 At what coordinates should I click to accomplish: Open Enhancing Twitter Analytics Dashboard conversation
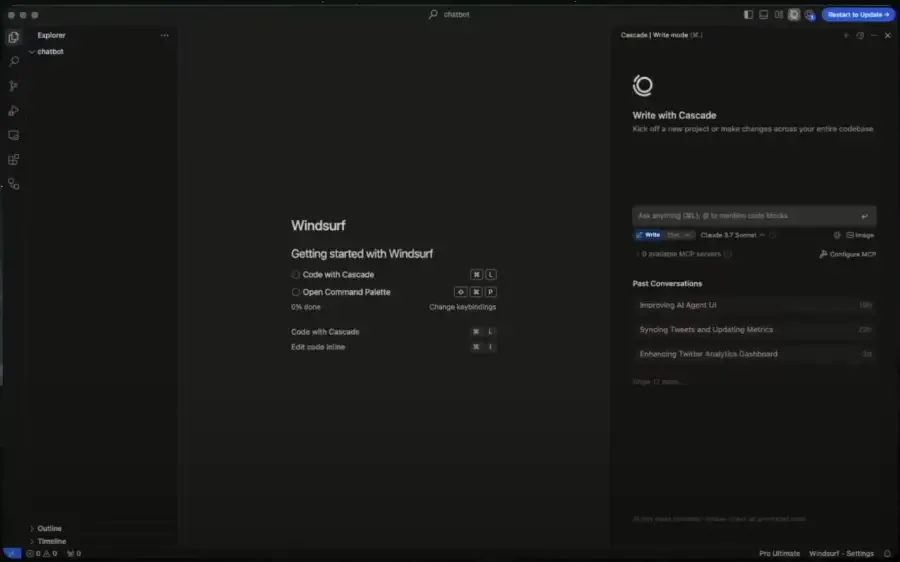pyautogui.click(x=755, y=354)
